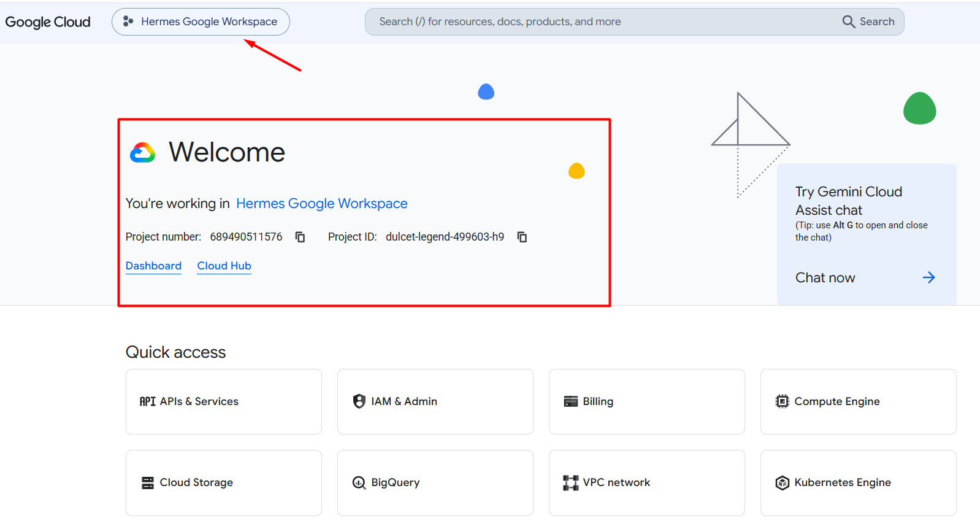Image resolution: width=980 pixels, height=529 pixels.
Task: Click the magnifier search icon
Action: coord(849,21)
